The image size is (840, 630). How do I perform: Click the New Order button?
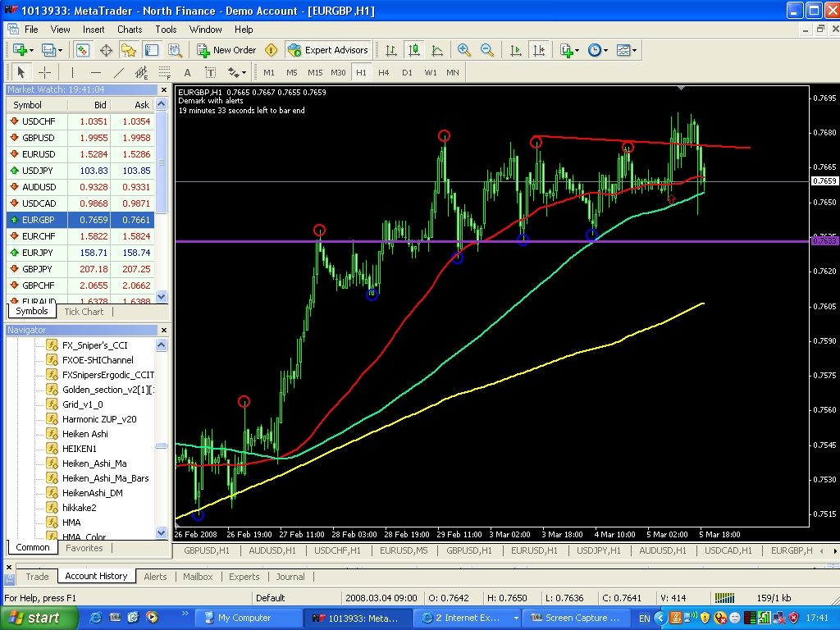point(226,50)
